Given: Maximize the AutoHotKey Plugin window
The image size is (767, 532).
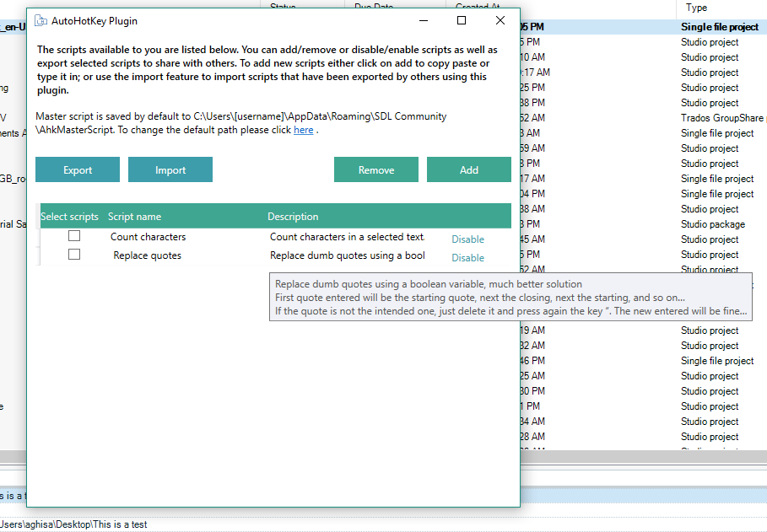Looking at the screenshot, I should 462,20.
